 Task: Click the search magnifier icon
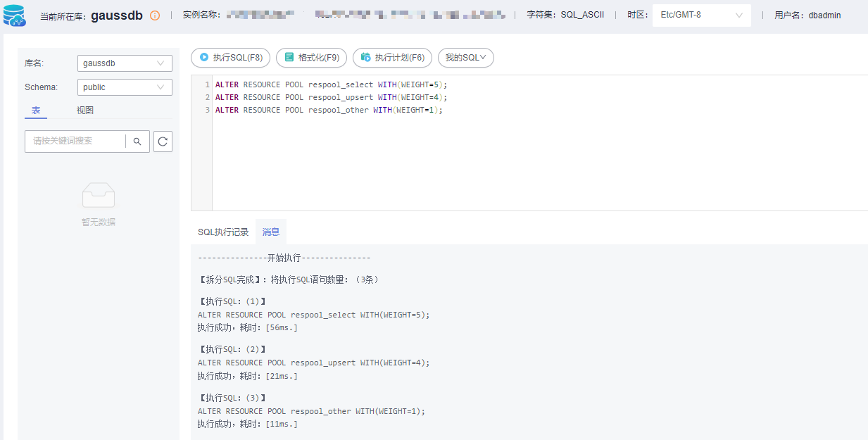pos(137,142)
